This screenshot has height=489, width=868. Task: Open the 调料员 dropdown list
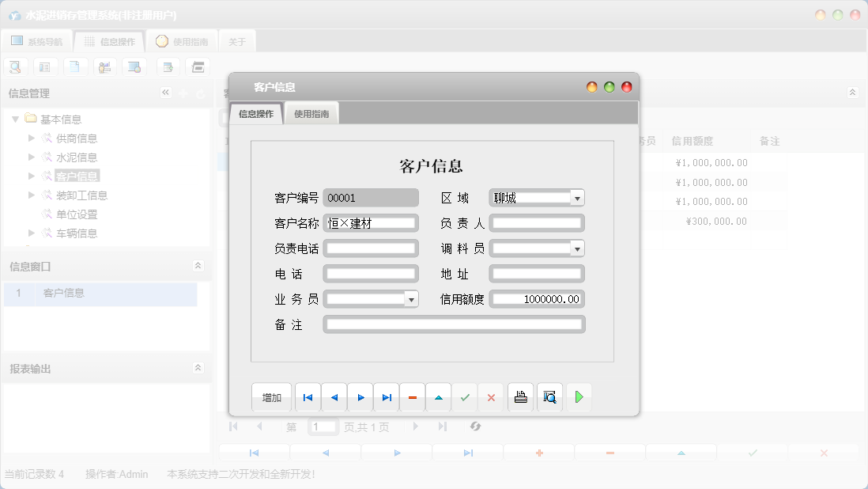(577, 248)
